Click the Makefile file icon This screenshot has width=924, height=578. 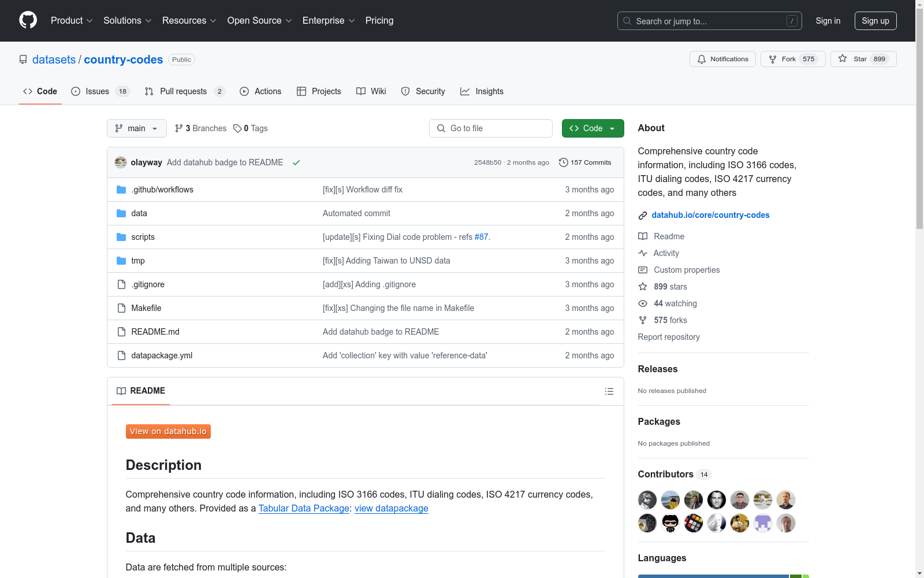pyautogui.click(x=121, y=308)
